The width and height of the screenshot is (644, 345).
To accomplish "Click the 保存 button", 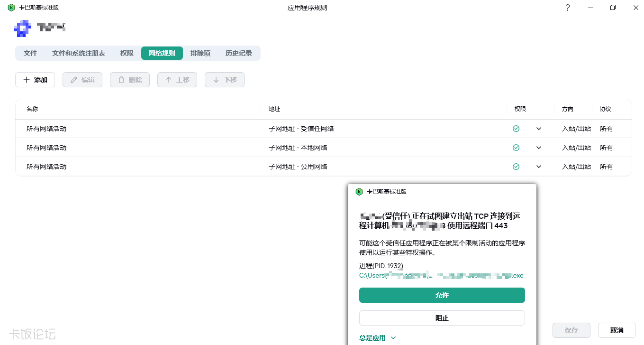I will (x=571, y=330).
